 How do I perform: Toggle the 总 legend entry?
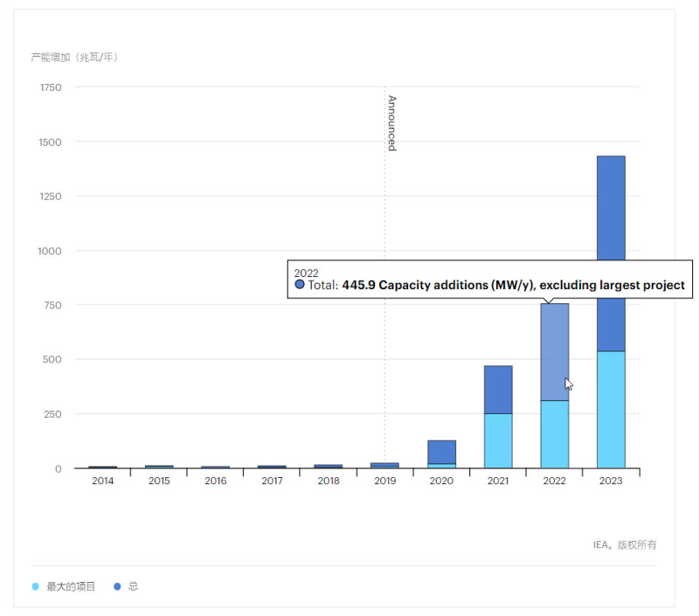(133, 586)
